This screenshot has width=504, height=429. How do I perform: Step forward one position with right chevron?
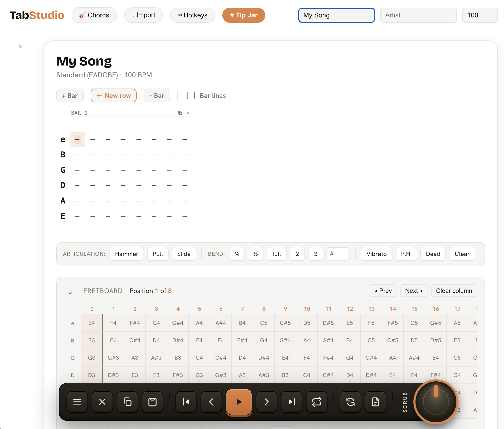click(x=267, y=402)
